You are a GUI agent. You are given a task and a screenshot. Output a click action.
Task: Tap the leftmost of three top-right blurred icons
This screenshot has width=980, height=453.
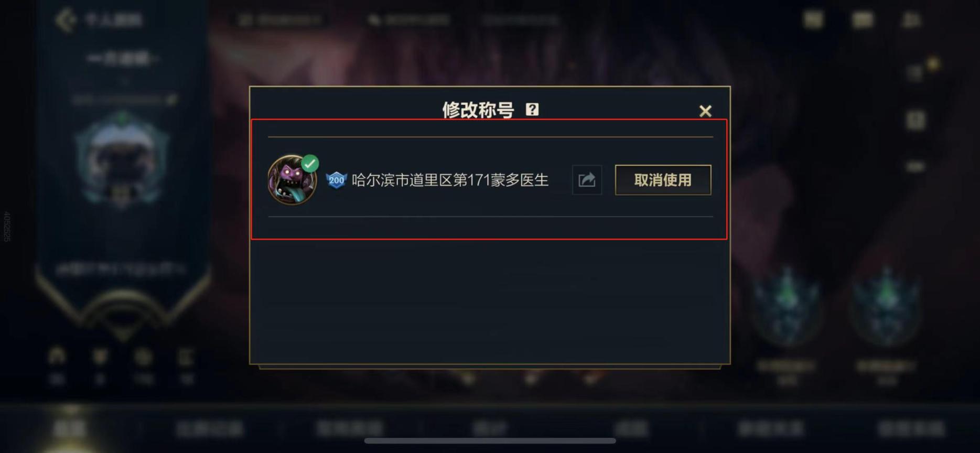(x=814, y=20)
